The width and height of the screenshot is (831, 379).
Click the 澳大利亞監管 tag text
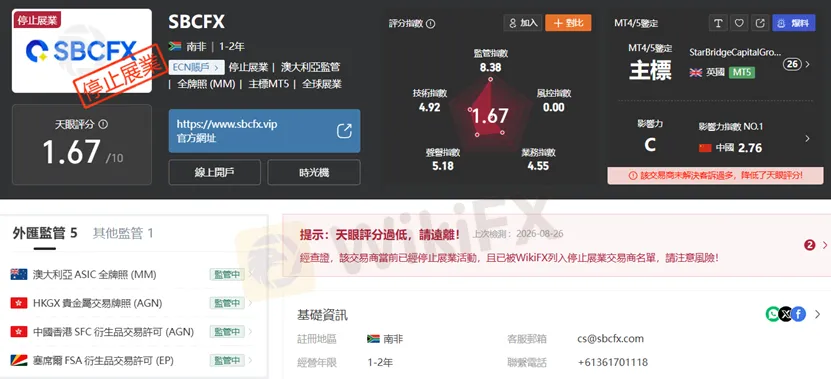coord(311,67)
